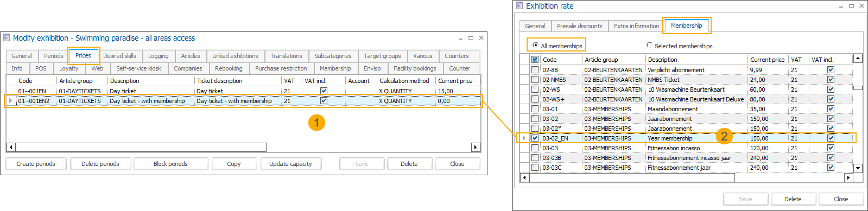Image resolution: width=868 pixels, height=211 pixels.
Task: Click horizontal scrollbar thumb in Exhibition rate list
Action: [x=632, y=177]
